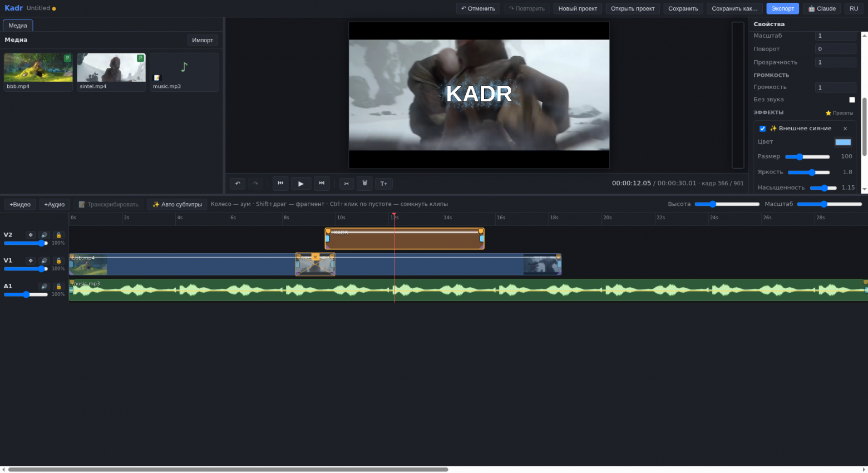Click the properties panel vertical scrollbar
The image size is (868, 473).
[865, 127]
